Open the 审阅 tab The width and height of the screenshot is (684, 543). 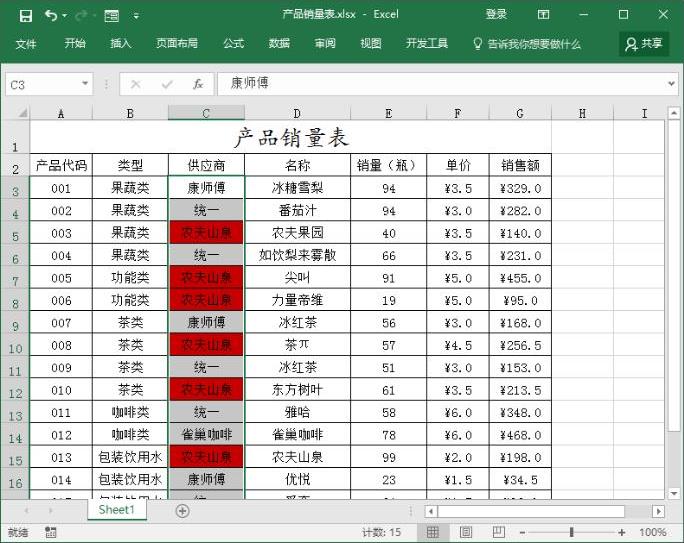[x=325, y=43]
